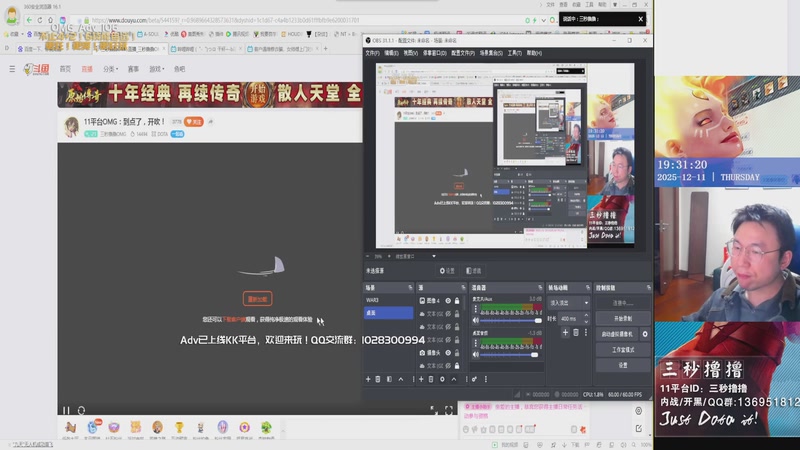This screenshot has height=450, width=800.
Task: Open source properties gear in Sources toolbar
Action: point(442,379)
